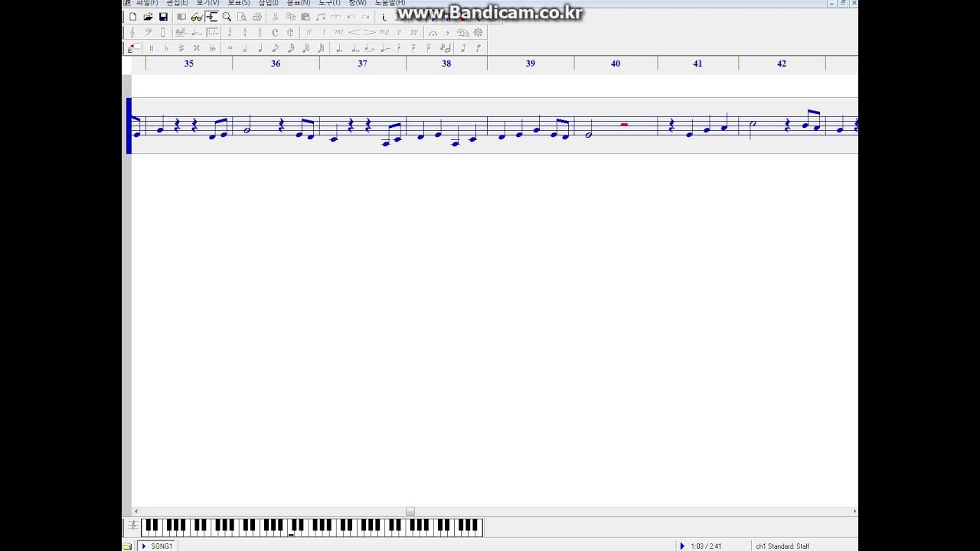Select the SONG1 document tab
The height and width of the screenshot is (551, 980).
coord(157,546)
